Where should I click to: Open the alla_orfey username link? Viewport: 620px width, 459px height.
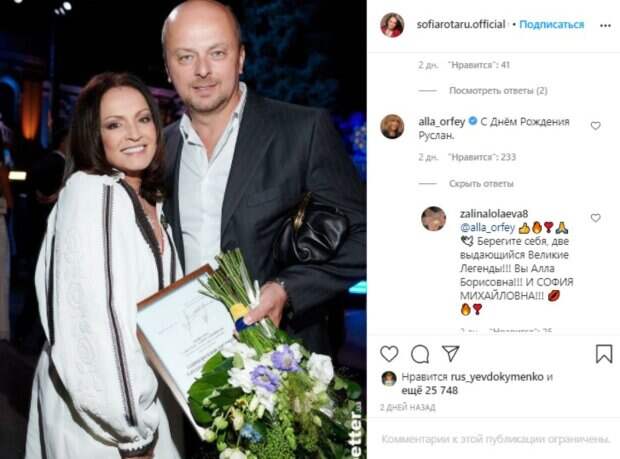pyautogui.click(x=442, y=122)
